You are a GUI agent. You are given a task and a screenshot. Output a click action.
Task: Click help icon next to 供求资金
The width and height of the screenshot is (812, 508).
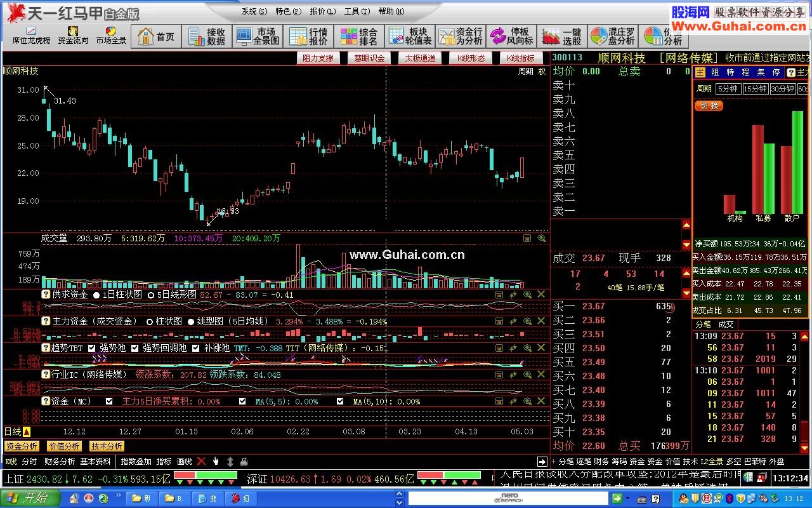click(46, 295)
